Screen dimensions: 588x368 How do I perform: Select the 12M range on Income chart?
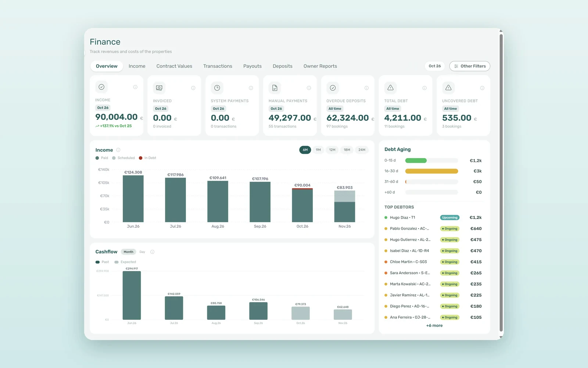[x=332, y=150]
